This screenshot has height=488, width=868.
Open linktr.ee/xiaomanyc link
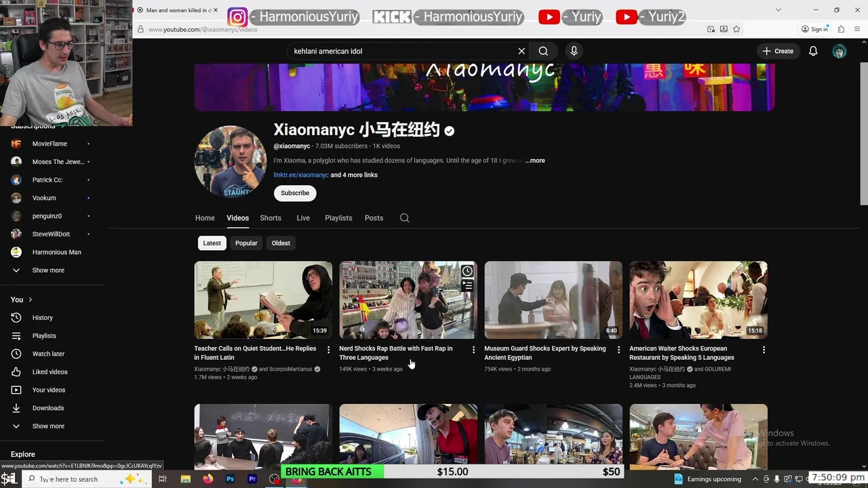click(301, 175)
